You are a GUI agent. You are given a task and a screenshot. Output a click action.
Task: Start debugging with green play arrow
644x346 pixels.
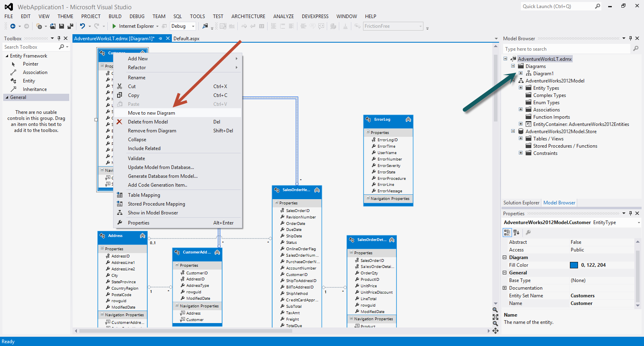pyautogui.click(x=114, y=26)
